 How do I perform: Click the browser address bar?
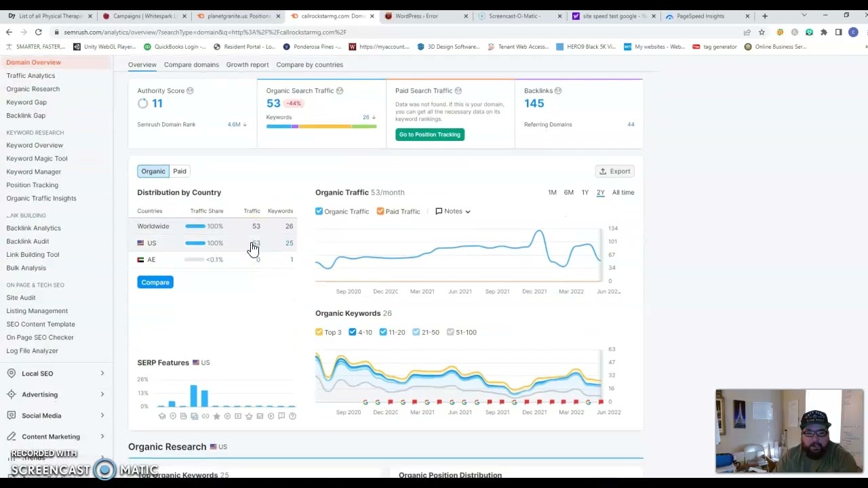(x=271, y=32)
